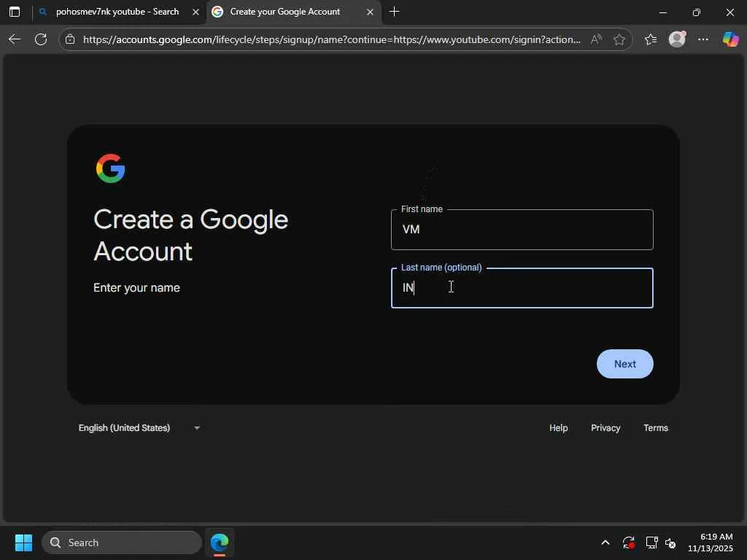This screenshot has width=747, height=560.
Task: Open the display/network tray icon
Action: pyautogui.click(x=651, y=542)
